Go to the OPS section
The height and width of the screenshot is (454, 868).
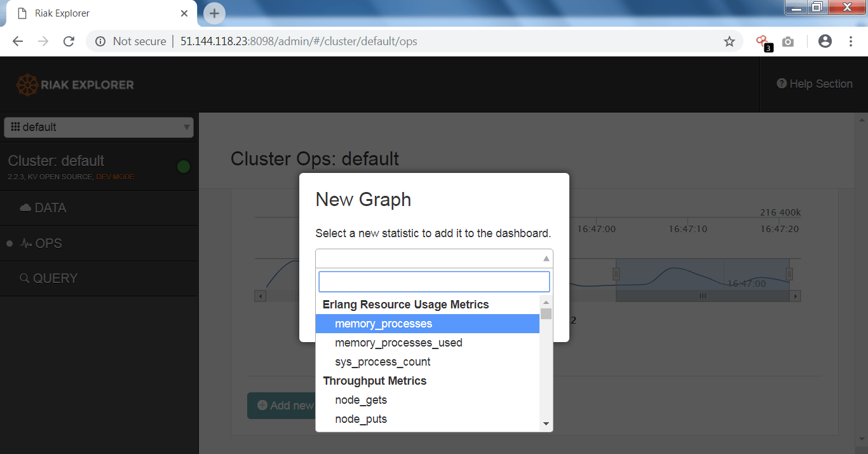(99, 244)
